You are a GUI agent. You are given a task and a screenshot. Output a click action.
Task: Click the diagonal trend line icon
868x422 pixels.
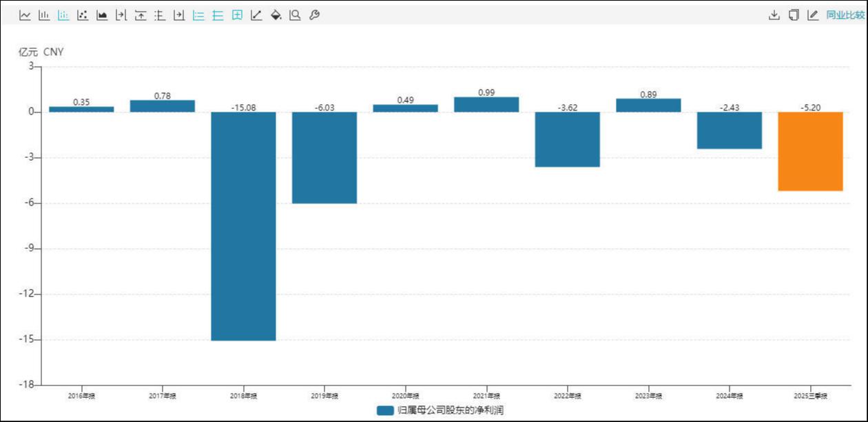click(x=256, y=15)
